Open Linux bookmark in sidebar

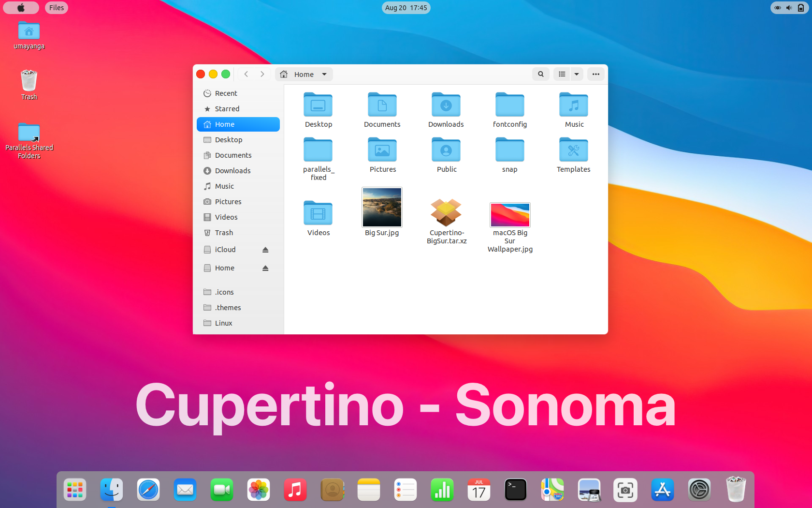tap(238, 323)
